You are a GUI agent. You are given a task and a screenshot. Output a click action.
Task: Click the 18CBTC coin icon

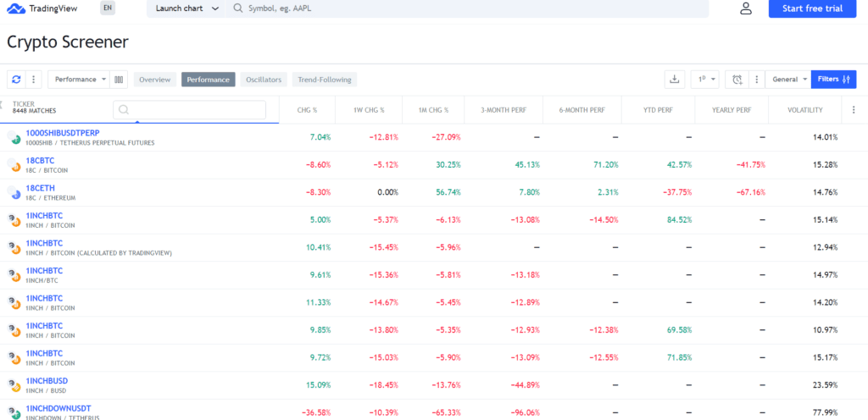(14, 164)
